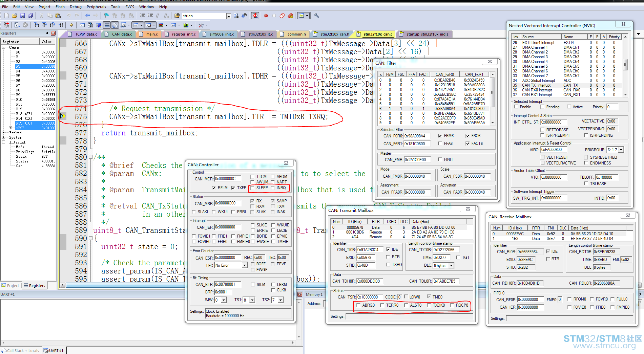Switch to the Project panel tab
The image size is (644, 354).
(x=11, y=286)
